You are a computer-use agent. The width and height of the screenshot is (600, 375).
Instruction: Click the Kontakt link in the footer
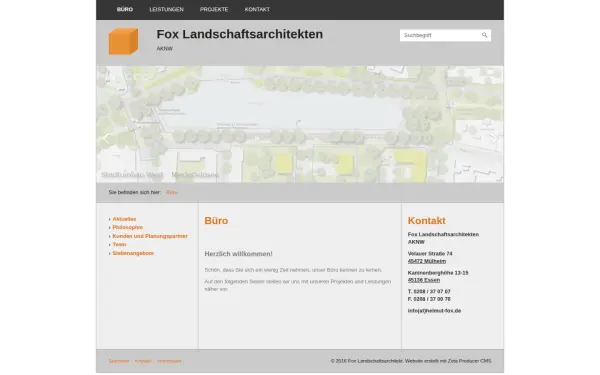click(143, 361)
